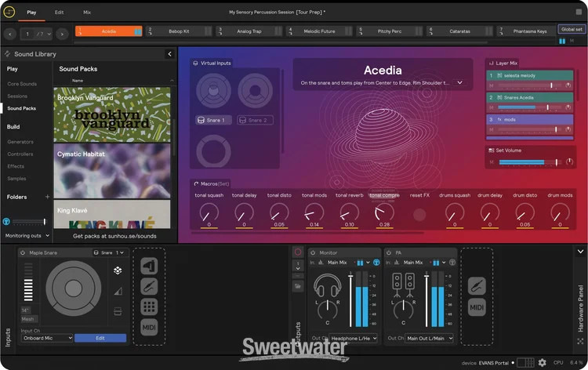
Task: Click the MIDI input icon beside Maple Snare
Action: coord(149,327)
